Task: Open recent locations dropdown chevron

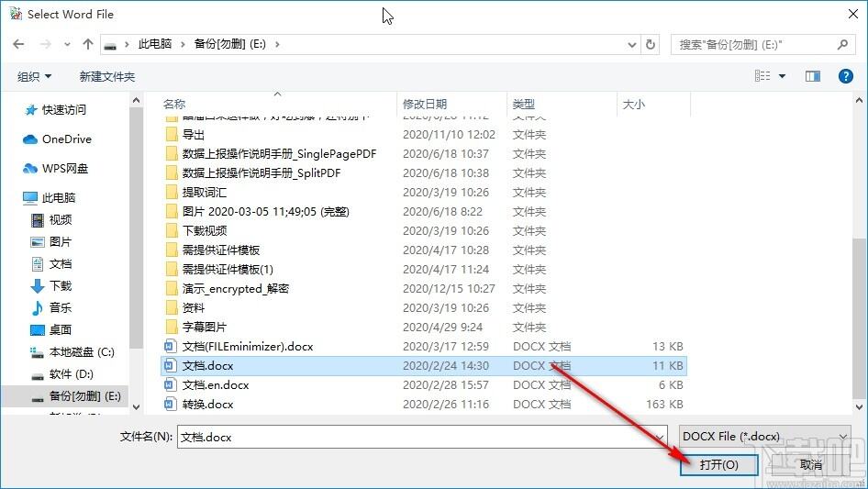Action: (x=67, y=44)
